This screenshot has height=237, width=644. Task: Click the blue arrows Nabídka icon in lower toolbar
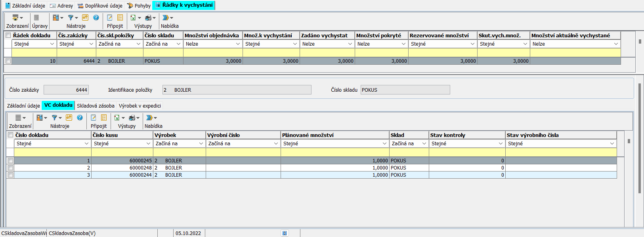[x=149, y=118]
